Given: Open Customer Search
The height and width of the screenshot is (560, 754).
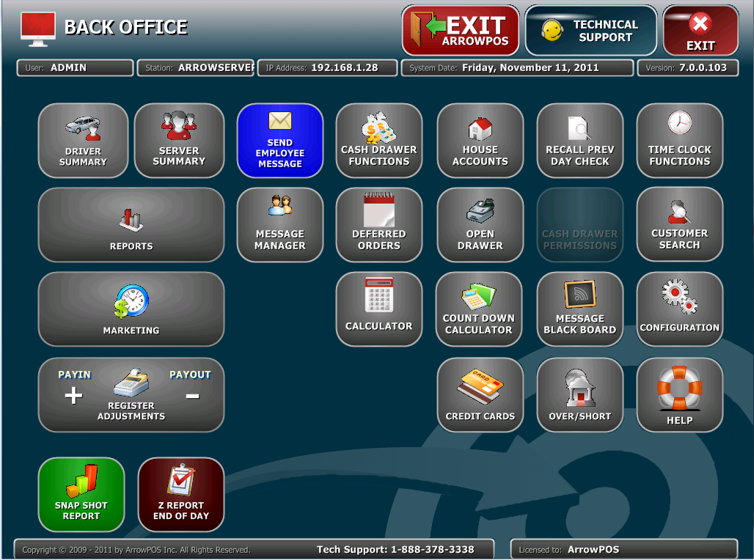Looking at the screenshot, I should (679, 224).
